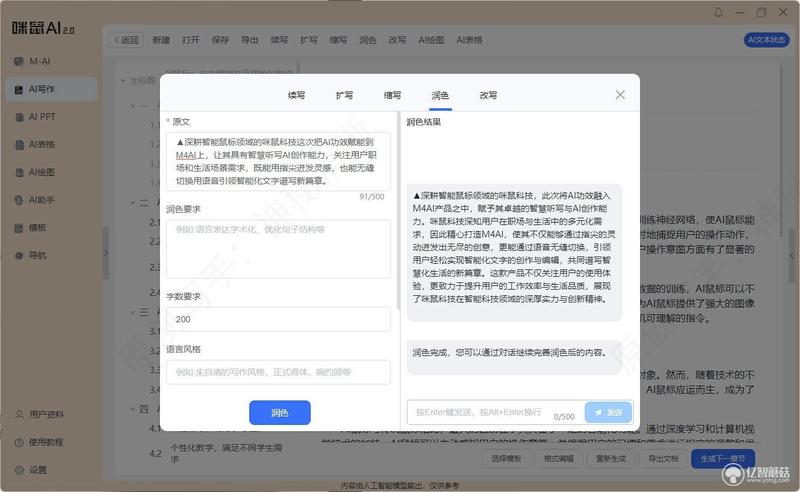Click the 重新生成 button

coord(611,458)
